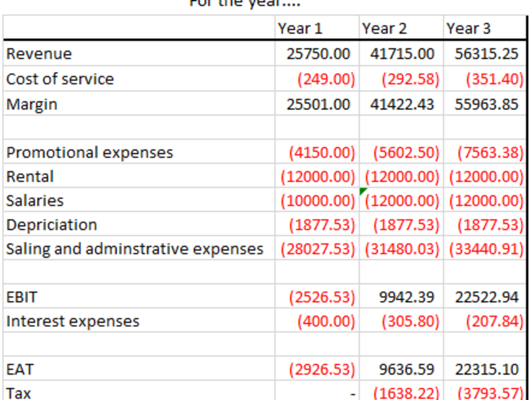Select interest expenses cell (305.80)
Viewport: 532px width, 400px height.
pos(401,321)
